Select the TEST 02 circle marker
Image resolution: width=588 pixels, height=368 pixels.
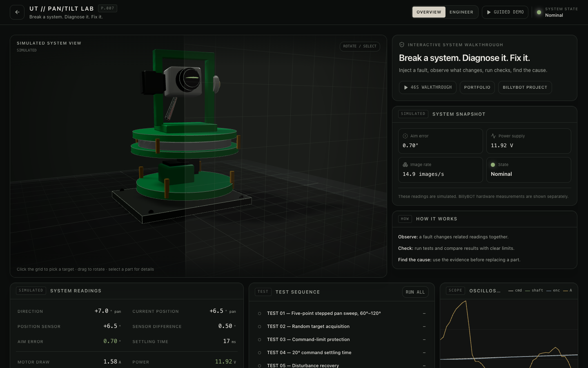[259, 327]
